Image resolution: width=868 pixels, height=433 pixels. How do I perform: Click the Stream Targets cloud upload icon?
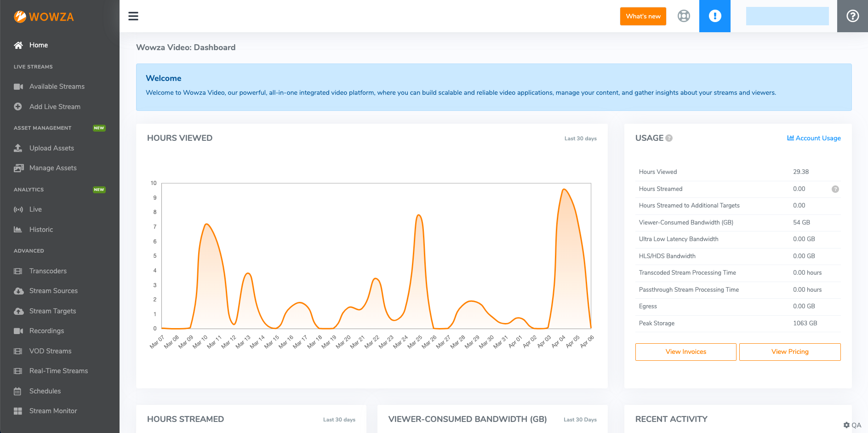[x=19, y=311]
